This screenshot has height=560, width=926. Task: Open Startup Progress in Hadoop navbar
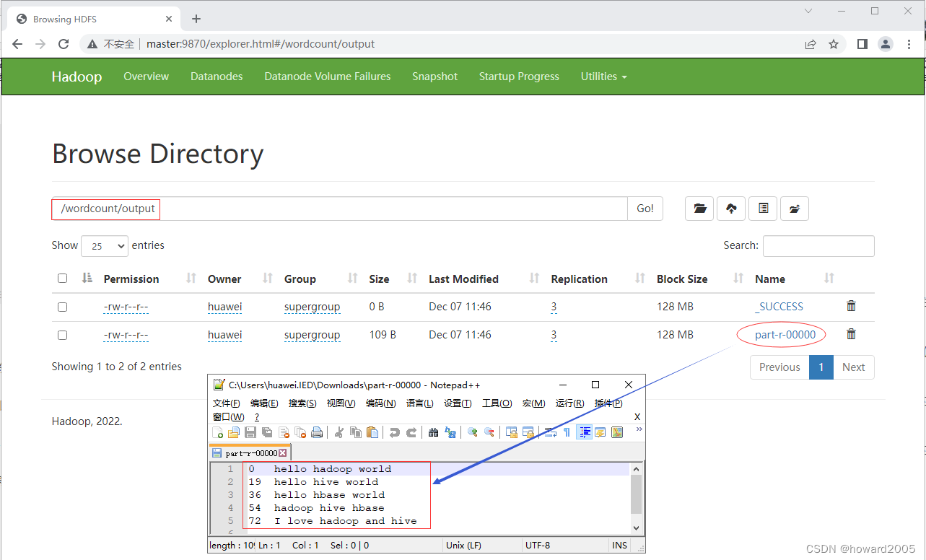coord(519,76)
